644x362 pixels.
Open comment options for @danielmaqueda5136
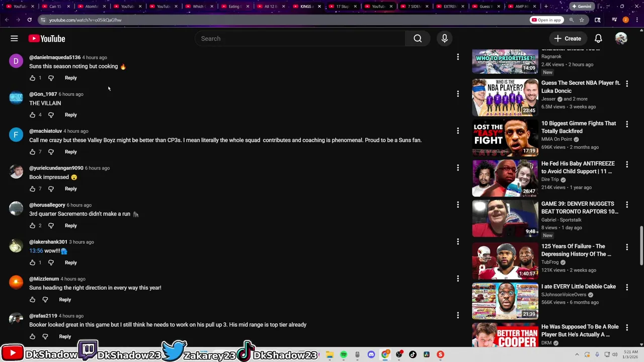pyautogui.click(x=458, y=57)
